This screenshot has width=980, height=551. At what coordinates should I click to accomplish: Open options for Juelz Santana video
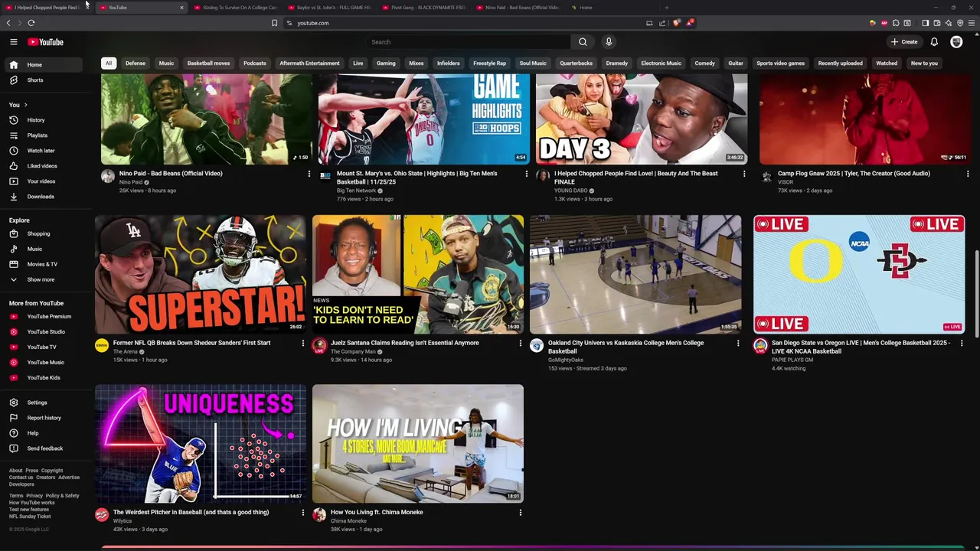pyautogui.click(x=520, y=343)
